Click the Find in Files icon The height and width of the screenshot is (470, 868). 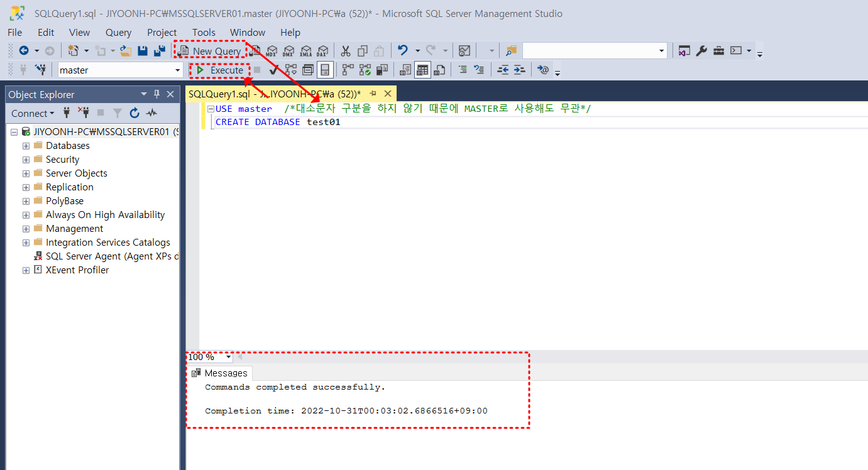coord(511,51)
